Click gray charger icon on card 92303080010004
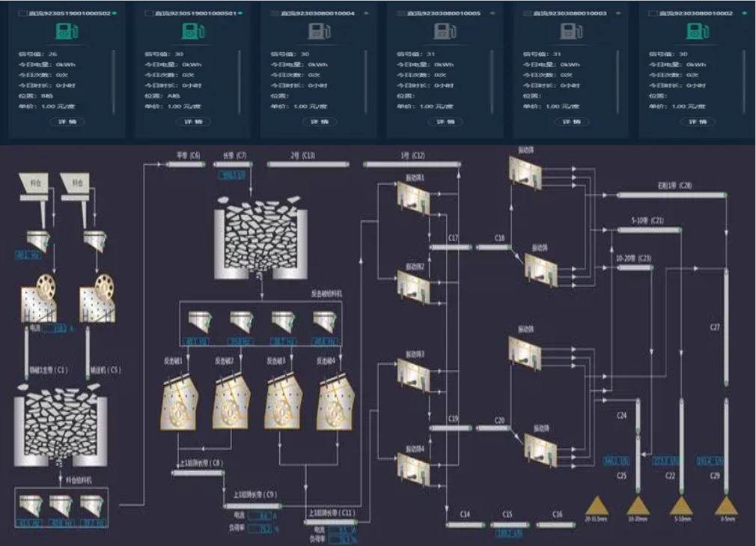This screenshot has width=756, height=546. pyautogui.click(x=319, y=31)
